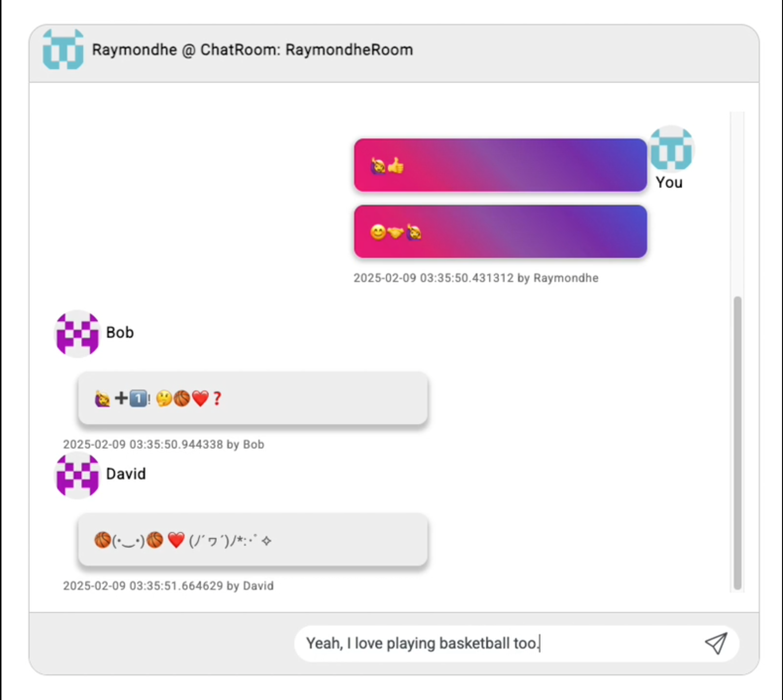The width and height of the screenshot is (783, 700).
Task: Click the red heart emoji in David's message
Action: [176, 540]
